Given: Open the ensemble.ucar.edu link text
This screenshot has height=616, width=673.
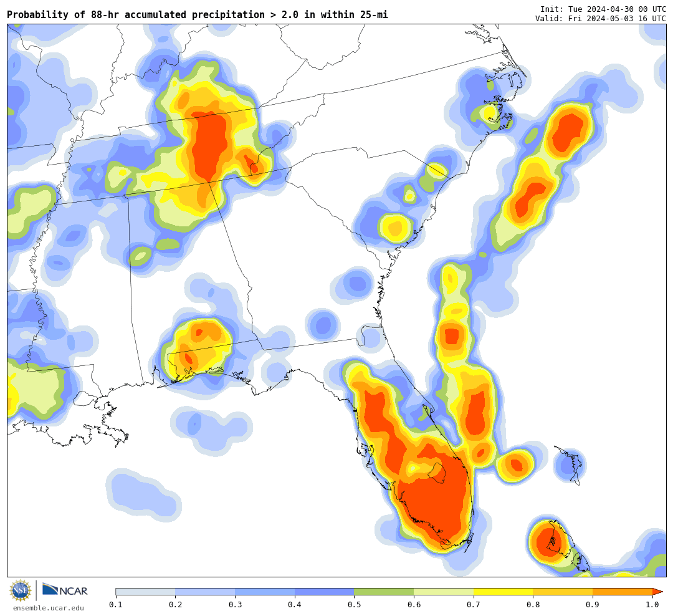Looking at the screenshot, I should [x=49, y=608].
